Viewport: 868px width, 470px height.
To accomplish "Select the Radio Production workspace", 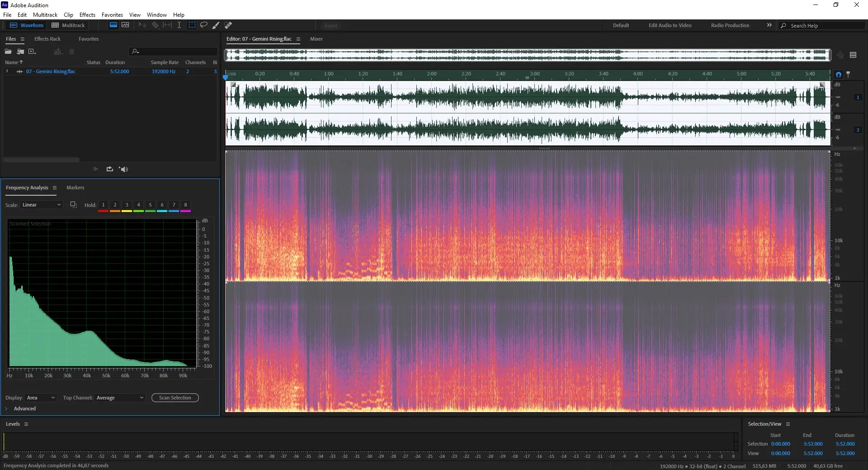I will click(730, 25).
